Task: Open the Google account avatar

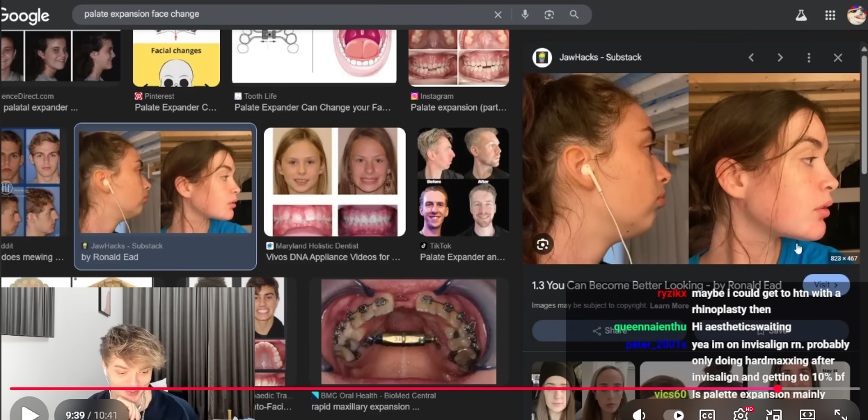Action: [x=856, y=15]
